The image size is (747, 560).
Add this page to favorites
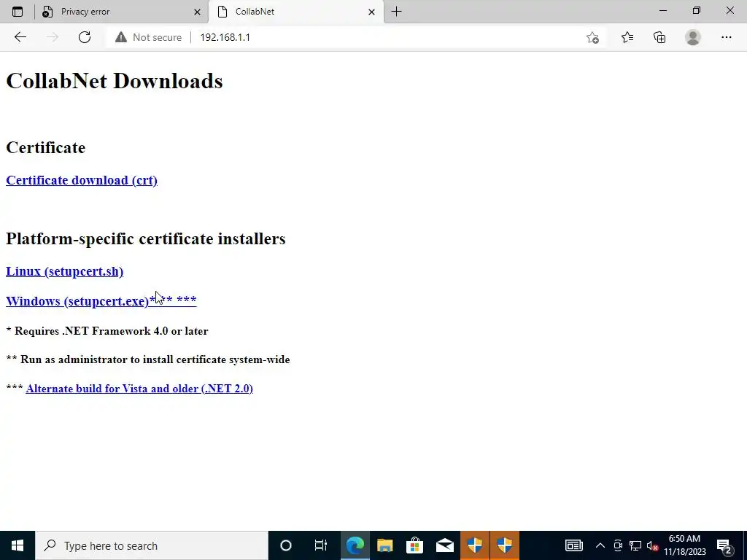pos(592,37)
